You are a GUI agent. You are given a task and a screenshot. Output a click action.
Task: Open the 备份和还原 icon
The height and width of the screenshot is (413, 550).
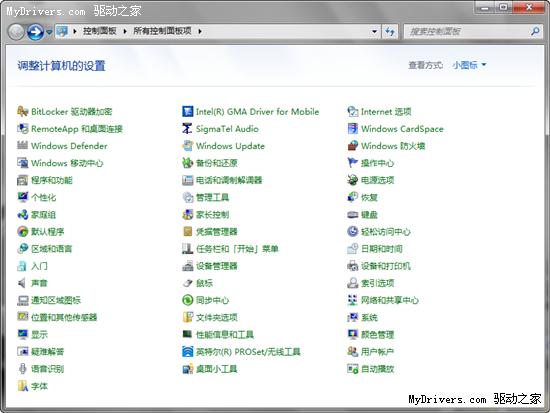pos(188,163)
